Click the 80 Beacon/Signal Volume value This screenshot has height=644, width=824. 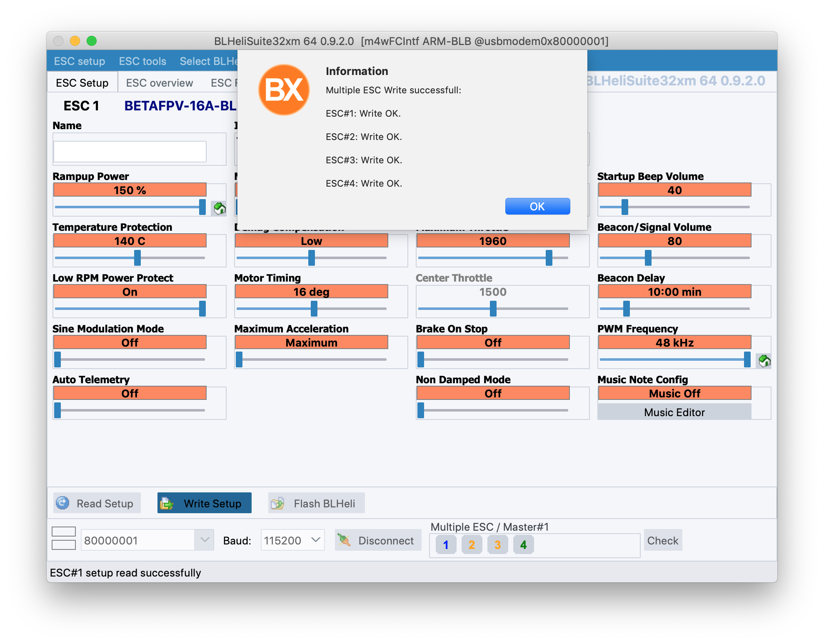point(674,241)
